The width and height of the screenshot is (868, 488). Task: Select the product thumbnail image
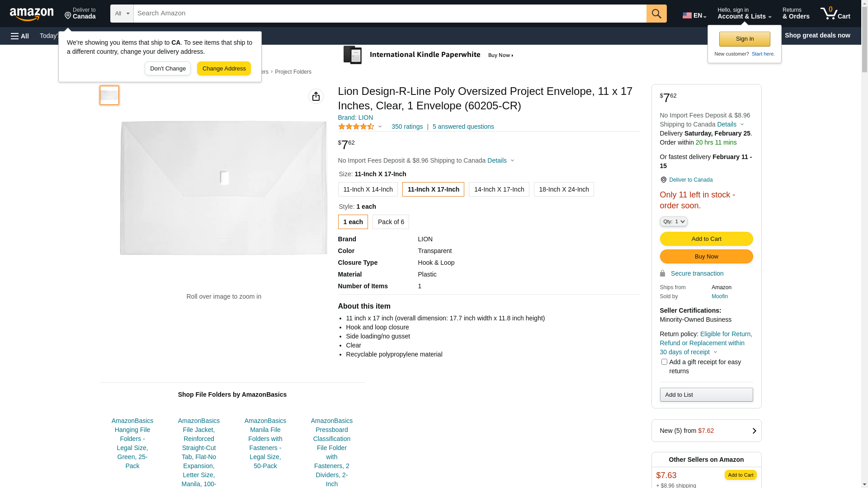coord(109,95)
